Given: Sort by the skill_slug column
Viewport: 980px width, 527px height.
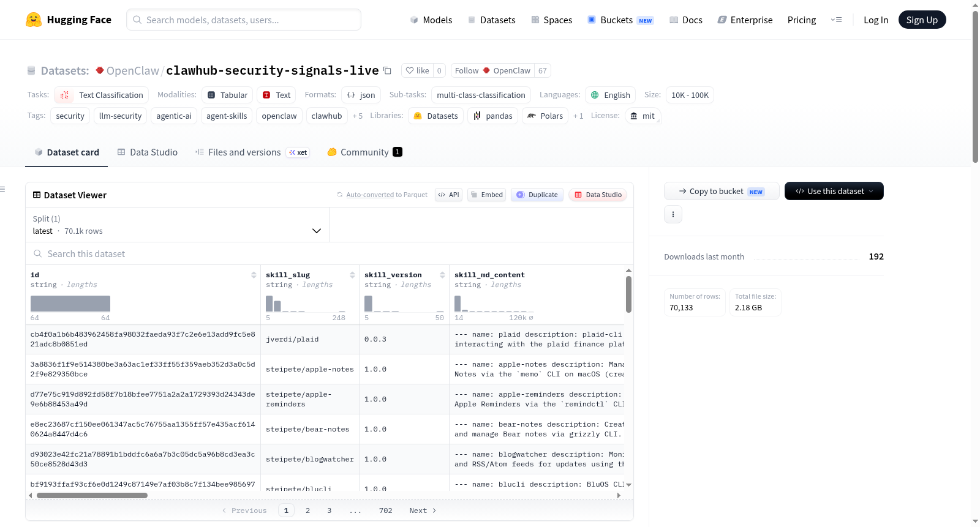Looking at the screenshot, I should pyautogui.click(x=352, y=275).
